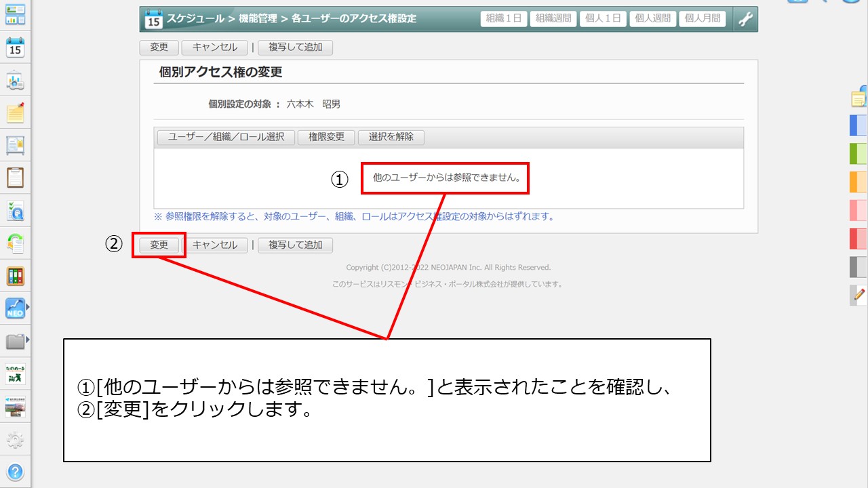868x488 pixels.
Task: Click ユーザー／組織／ロール選択 button
Action: click(226, 137)
